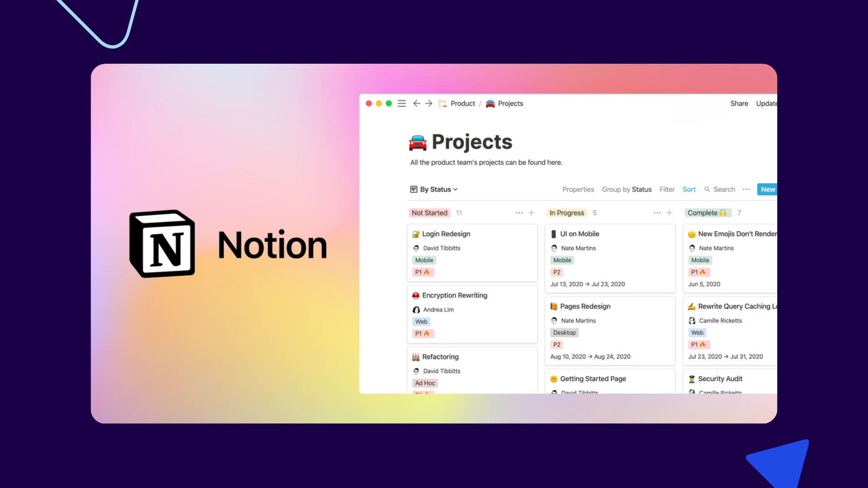Screen dimensions: 868x488
Task: Click the Filter icon in toolbar
Action: pos(666,189)
